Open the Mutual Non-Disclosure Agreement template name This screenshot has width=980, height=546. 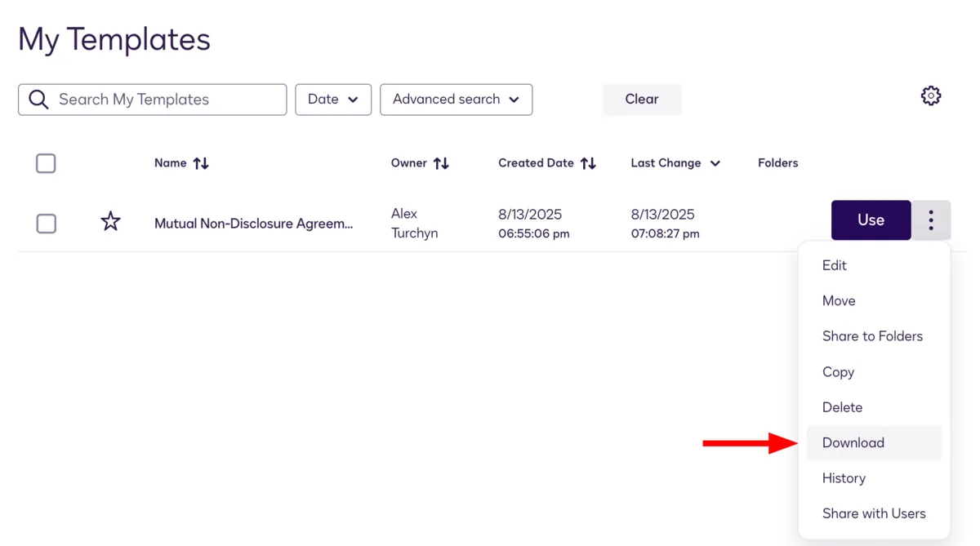click(x=254, y=224)
